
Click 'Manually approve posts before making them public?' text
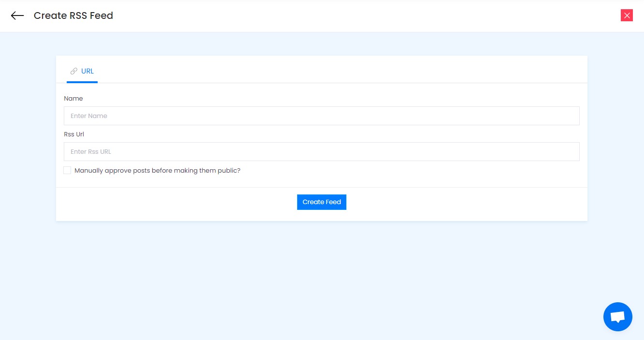point(157,171)
